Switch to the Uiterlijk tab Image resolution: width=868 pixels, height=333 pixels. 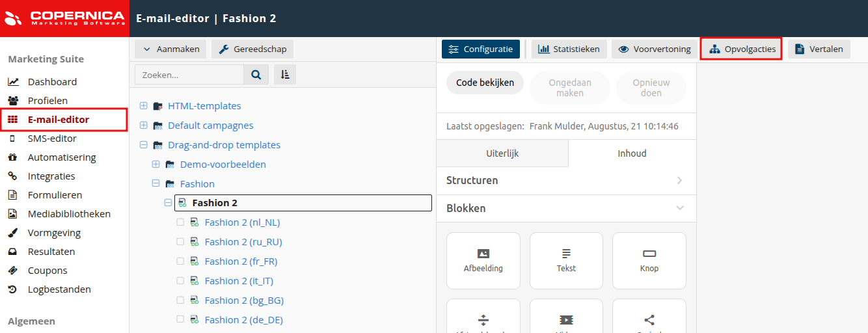[x=502, y=153]
